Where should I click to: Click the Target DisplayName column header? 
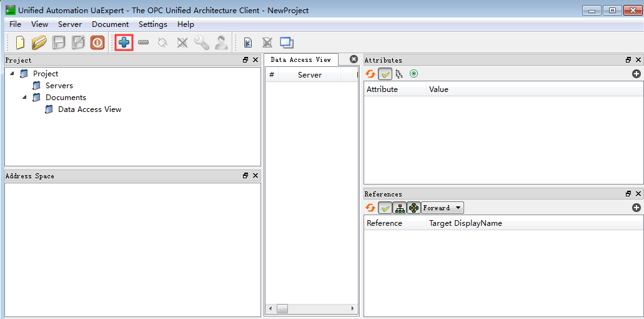pyautogui.click(x=535, y=223)
